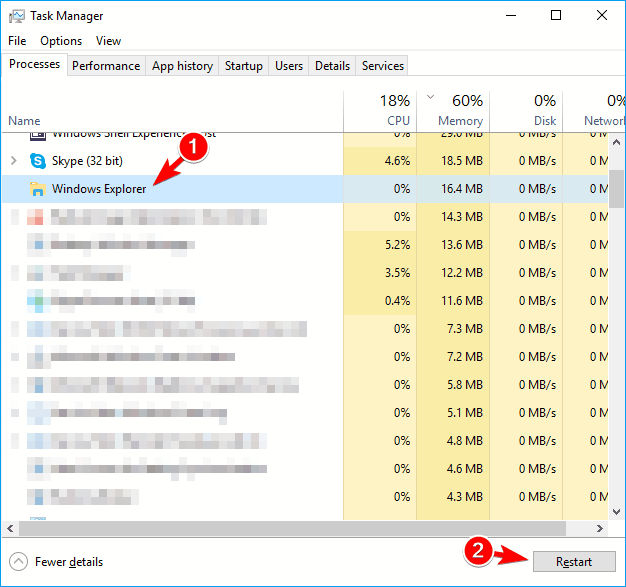Open the View menu
626x587 pixels.
point(108,41)
